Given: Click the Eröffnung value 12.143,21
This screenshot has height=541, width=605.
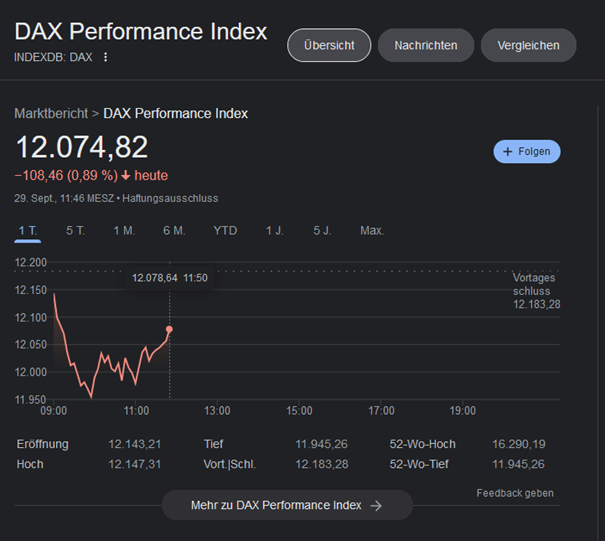Looking at the screenshot, I should 134,444.
